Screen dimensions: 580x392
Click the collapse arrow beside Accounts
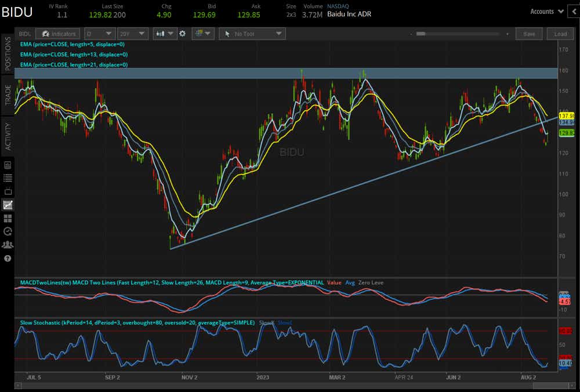[x=575, y=12]
